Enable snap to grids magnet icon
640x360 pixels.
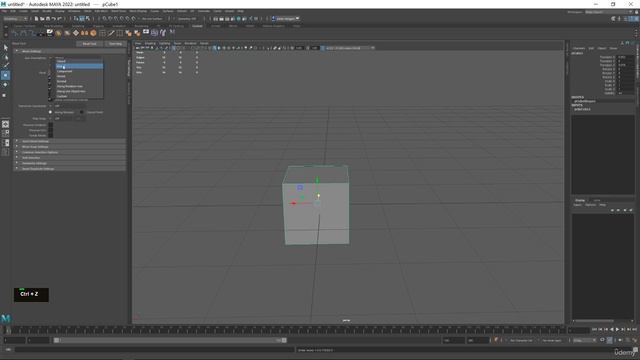coord(105,18)
